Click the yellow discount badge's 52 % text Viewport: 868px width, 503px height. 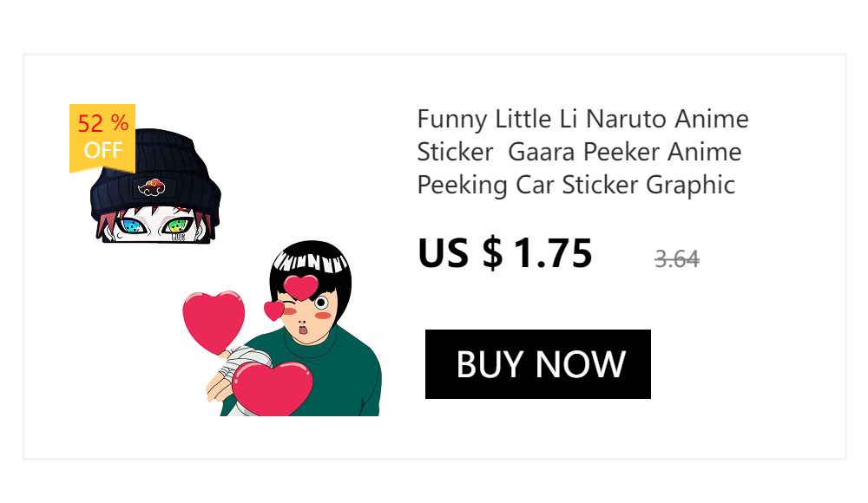[x=102, y=123]
